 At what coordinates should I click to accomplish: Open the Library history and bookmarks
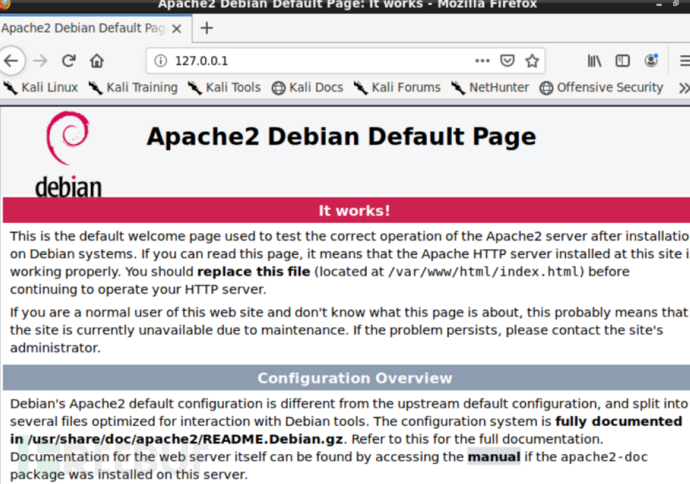click(594, 61)
